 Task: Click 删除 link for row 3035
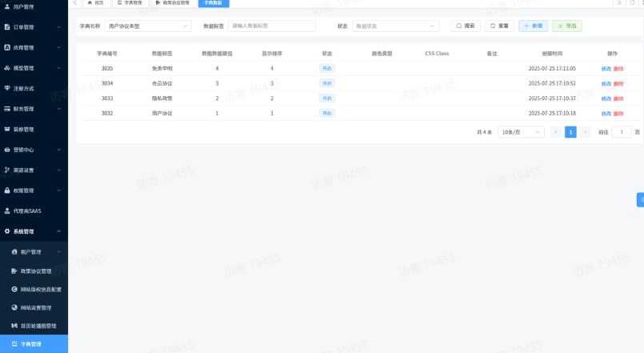tap(618, 69)
